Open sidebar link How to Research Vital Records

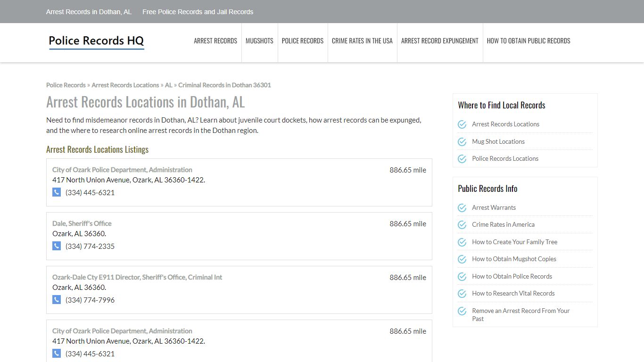pyautogui.click(x=513, y=294)
